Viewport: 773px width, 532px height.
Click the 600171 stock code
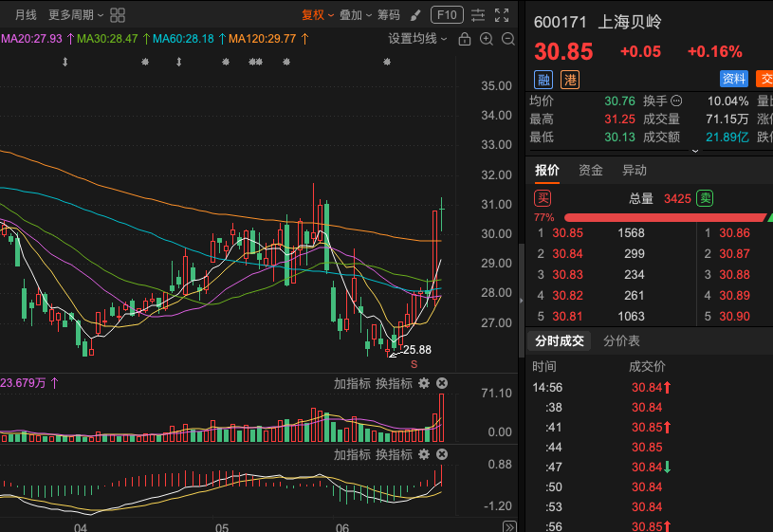pos(561,22)
